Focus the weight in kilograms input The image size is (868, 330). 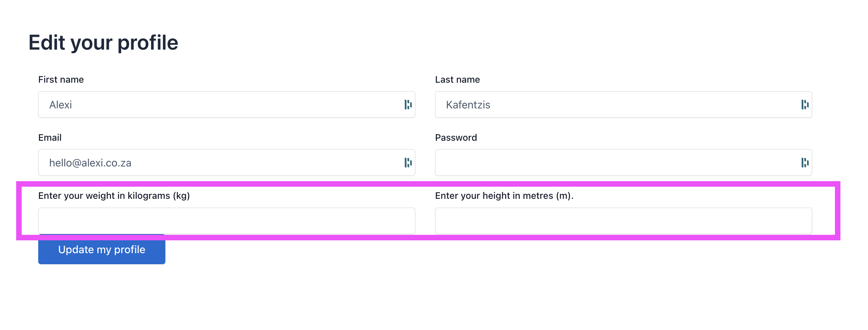[x=227, y=220]
